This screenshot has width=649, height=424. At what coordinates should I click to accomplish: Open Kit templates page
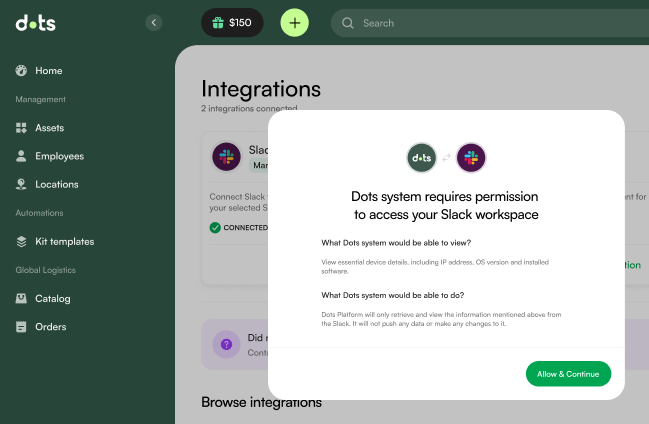64,241
